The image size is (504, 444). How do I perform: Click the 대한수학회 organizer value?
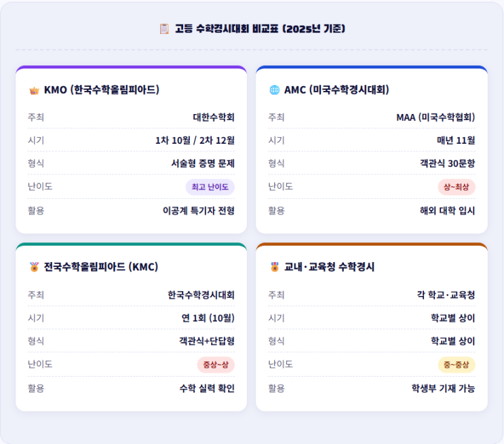click(214, 117)
